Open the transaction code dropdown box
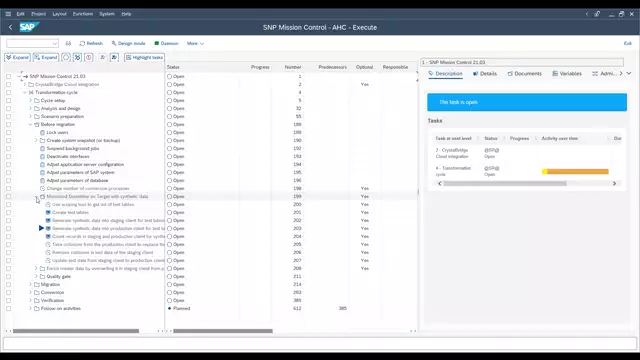This screenshot has width=640, height=360. tap(32, 43)
